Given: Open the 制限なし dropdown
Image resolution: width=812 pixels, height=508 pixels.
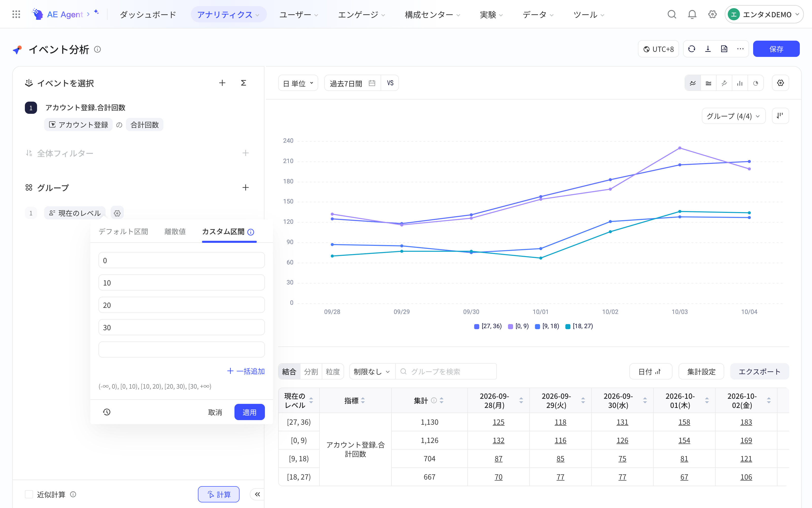Looking at the screenshot, I should [x=372, y=372].
